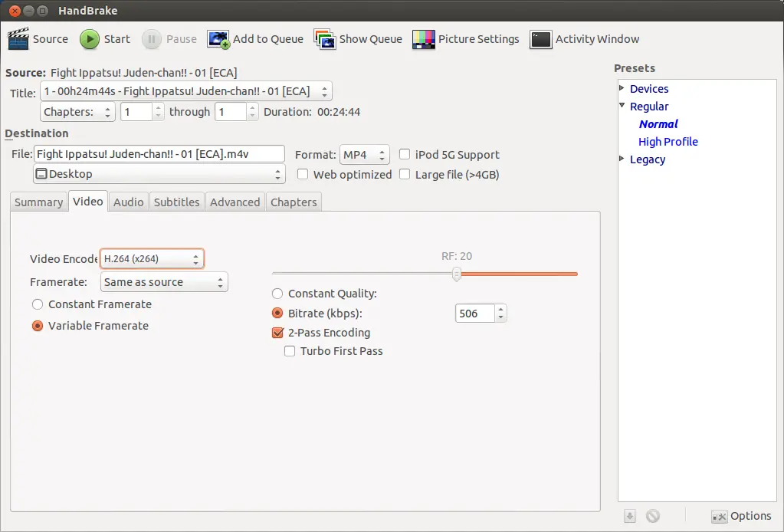Image resolution: width=784 pixels, height=532 pixels.
Task: Open the Title dropdown
Action: click(x=186, y=91)
